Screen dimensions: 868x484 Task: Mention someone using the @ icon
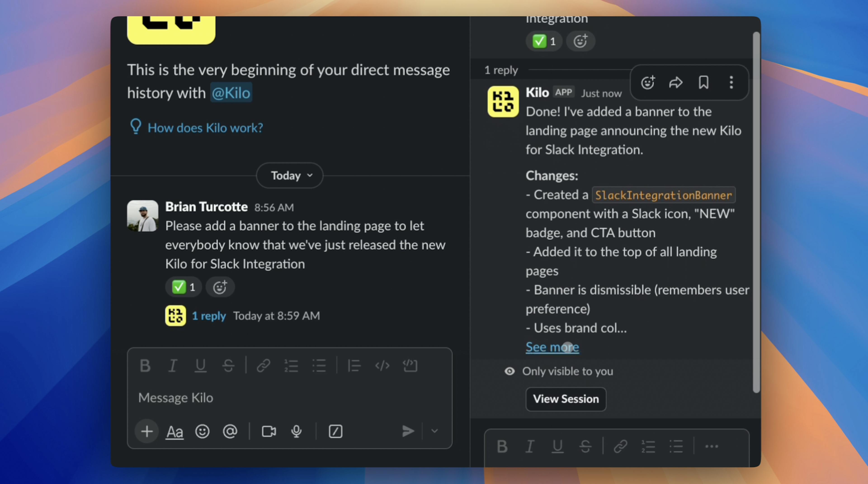[230, 432]
